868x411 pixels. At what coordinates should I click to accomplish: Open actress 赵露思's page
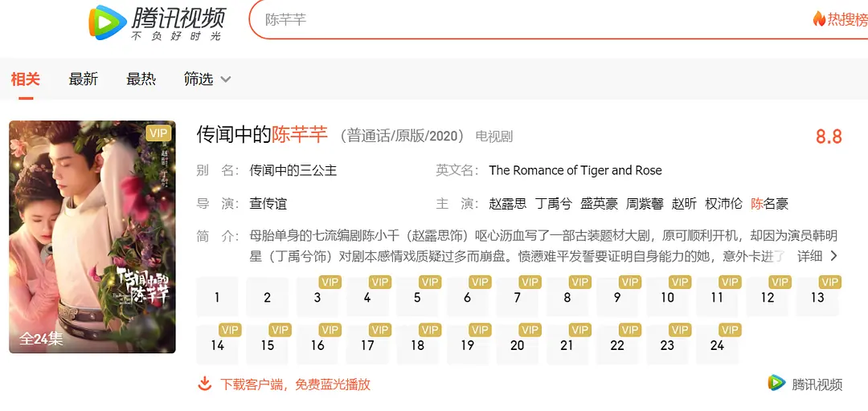tap(507, 203)
